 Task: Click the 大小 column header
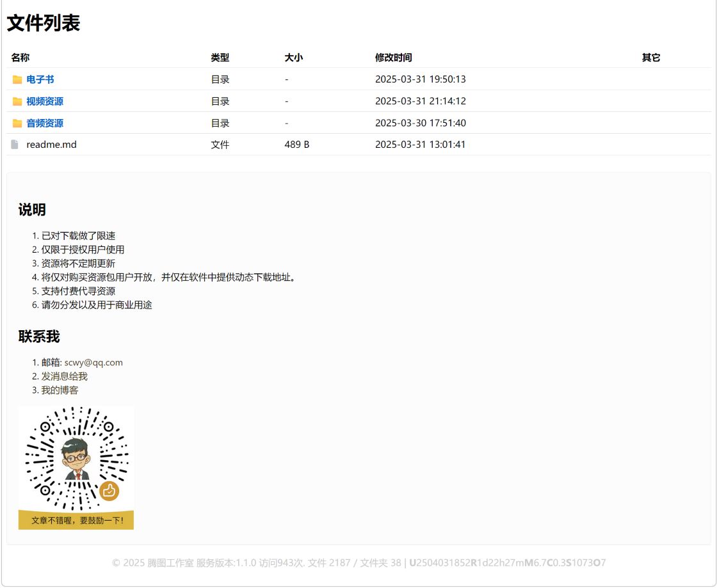[294, 58]
